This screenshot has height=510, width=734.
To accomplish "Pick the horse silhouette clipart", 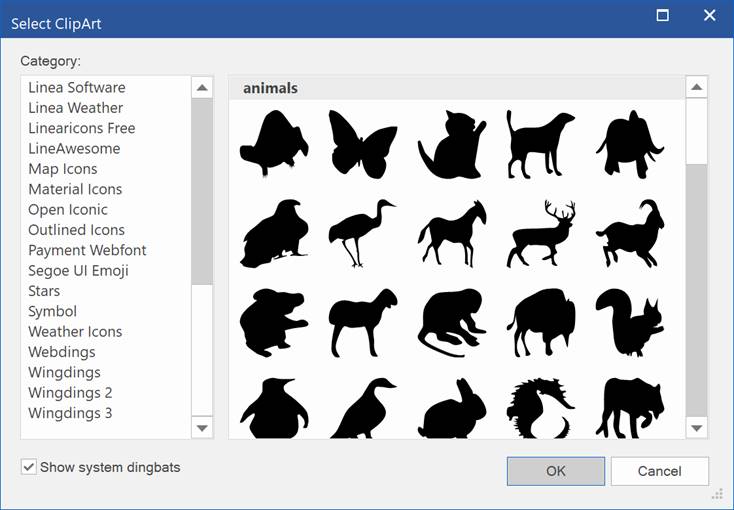I will (452, 234).
